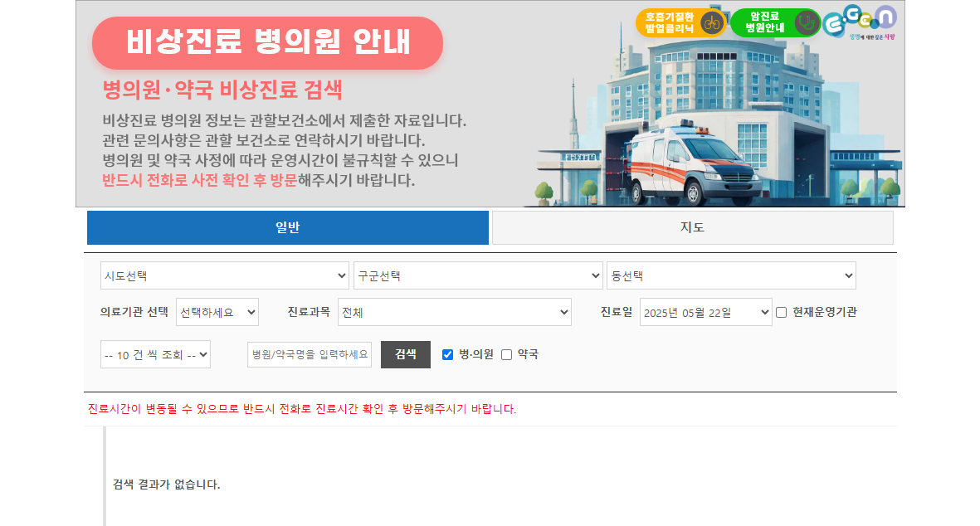Open the 구군선택 dropdown
Image resolution: width=980 pixels, height=526 pixels.
tap(478, 275)
